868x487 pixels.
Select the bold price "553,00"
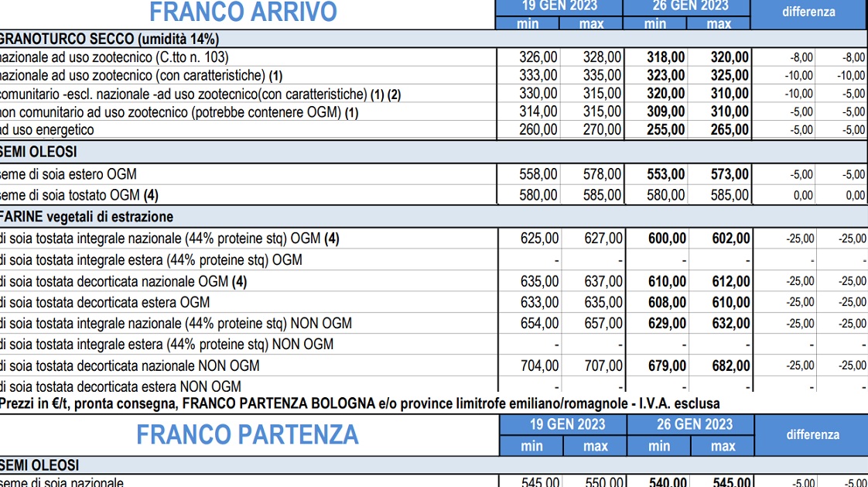(666, 174)
